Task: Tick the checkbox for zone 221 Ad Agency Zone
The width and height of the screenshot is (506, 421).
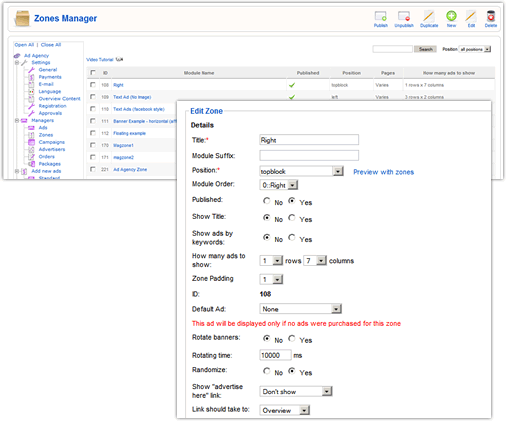Action: (93, 169)
